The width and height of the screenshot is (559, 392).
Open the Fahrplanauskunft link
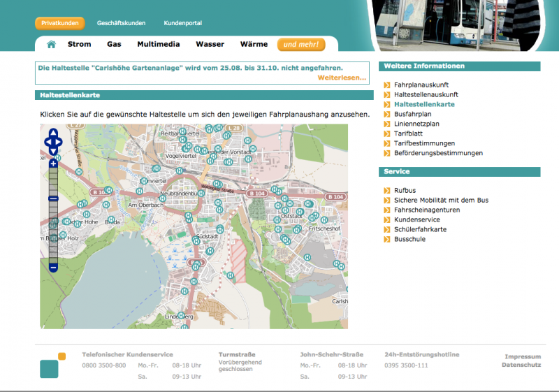421,85
